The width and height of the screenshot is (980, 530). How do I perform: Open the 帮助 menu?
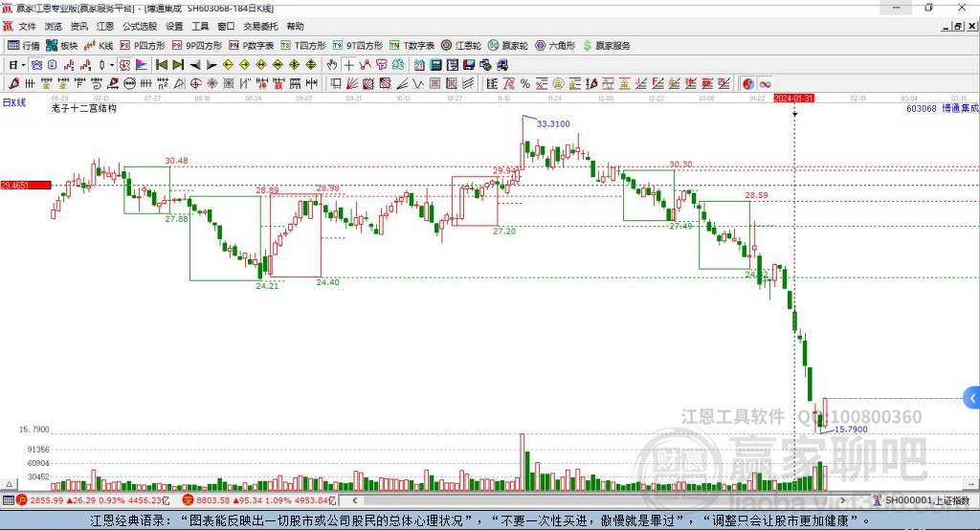pyautogui.click(x=295, y=26)
